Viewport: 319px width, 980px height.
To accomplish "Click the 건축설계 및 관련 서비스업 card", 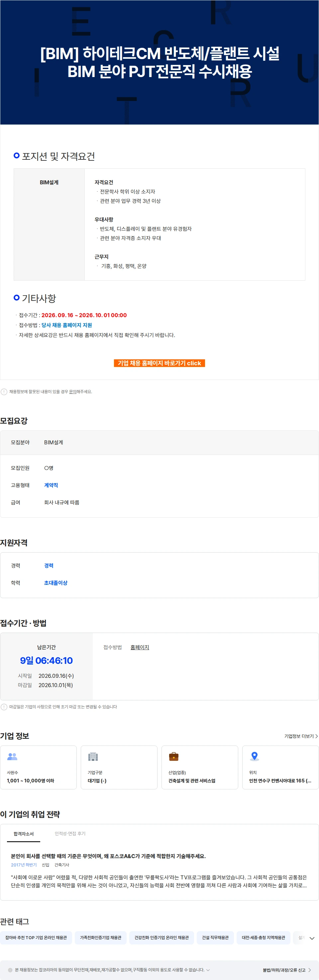I will [200, 767].
